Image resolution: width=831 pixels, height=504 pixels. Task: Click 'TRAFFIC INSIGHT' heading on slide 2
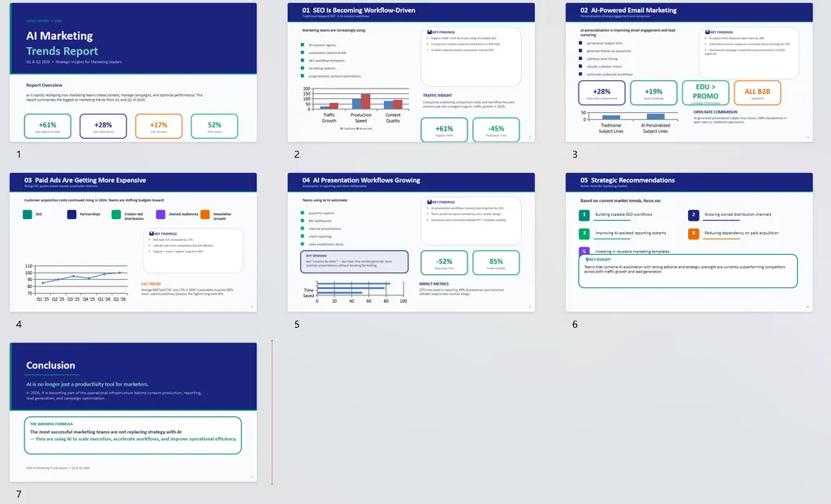(x=437, y=96)
